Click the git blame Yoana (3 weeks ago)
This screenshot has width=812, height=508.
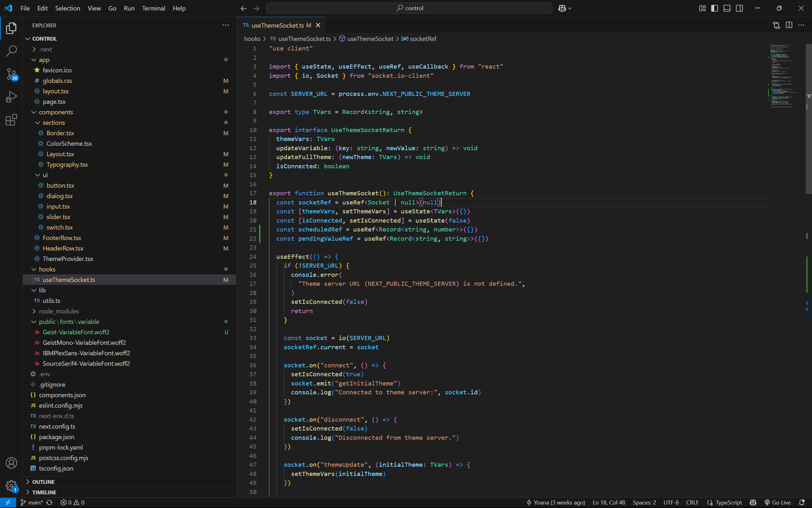(556, 502)
